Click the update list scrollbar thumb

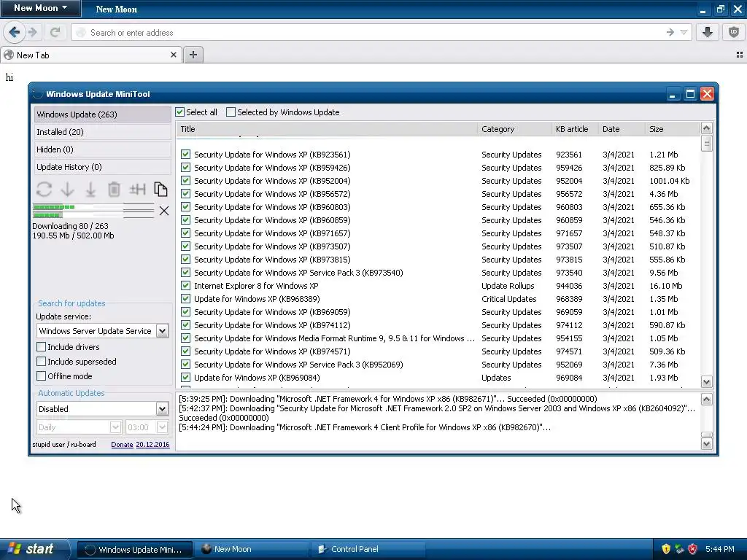[707, 143]
